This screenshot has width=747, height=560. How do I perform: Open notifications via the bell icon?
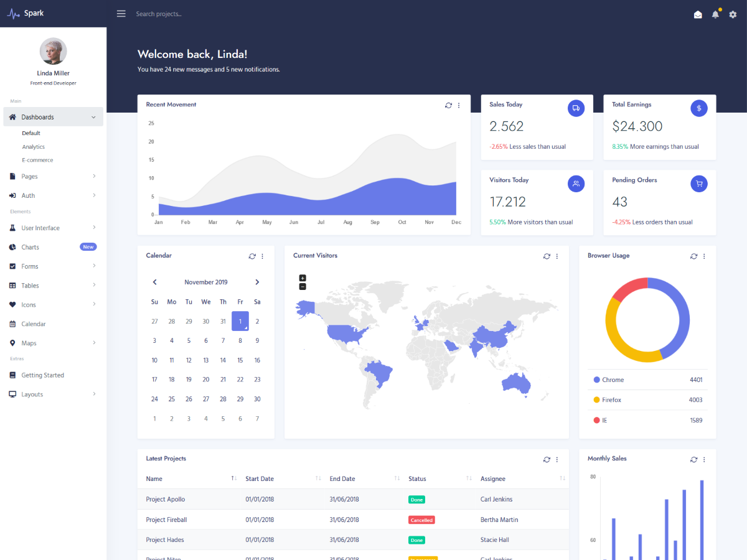(715, 14)
